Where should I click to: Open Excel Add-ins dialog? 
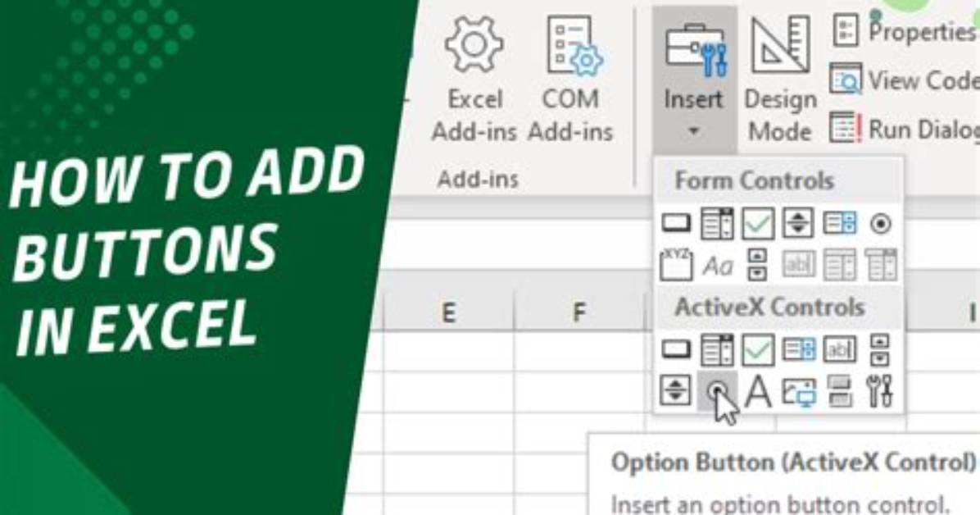[x=474, y=80]
